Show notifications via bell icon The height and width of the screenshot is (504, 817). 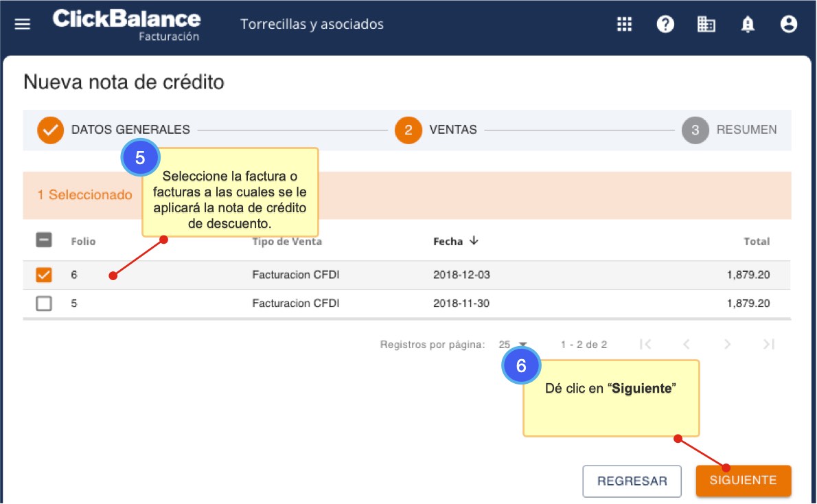tap(748, 24)
